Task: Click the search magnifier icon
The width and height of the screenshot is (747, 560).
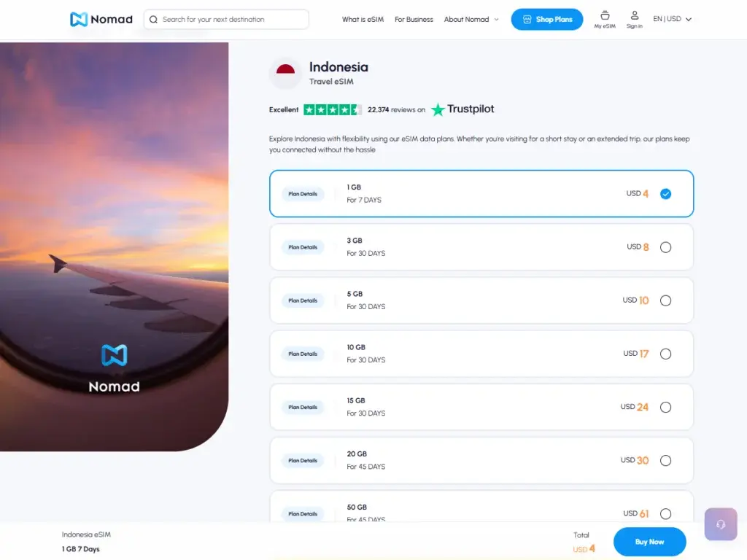Action: [x=153, y=20]
